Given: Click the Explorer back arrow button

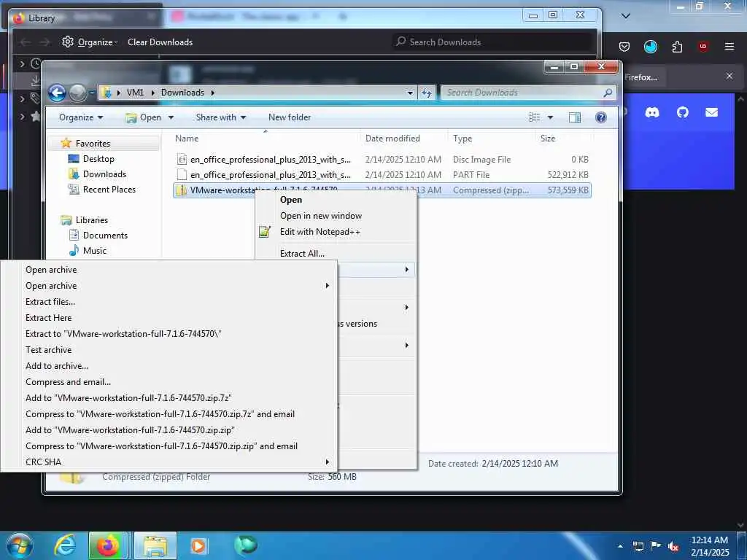Looking at the screenshot, I should point(57,93).
